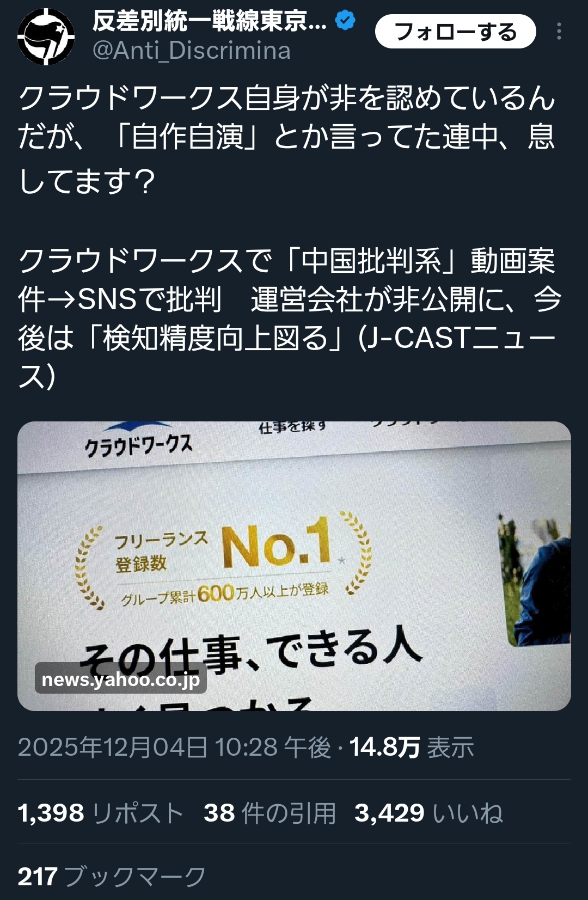Click the クラウドワークス logo in the preview
The width and height of the screenshot is (588, 900).
pos(139,445)
